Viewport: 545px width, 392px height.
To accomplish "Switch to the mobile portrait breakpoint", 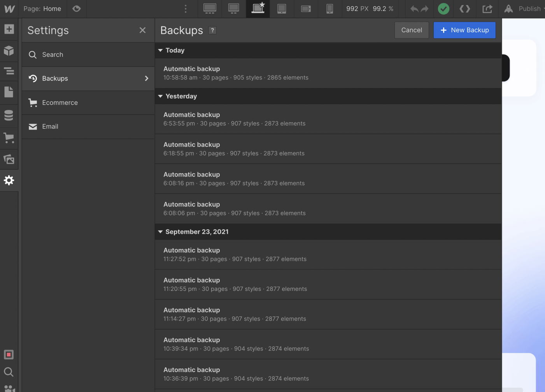I will tap(329, 9).
